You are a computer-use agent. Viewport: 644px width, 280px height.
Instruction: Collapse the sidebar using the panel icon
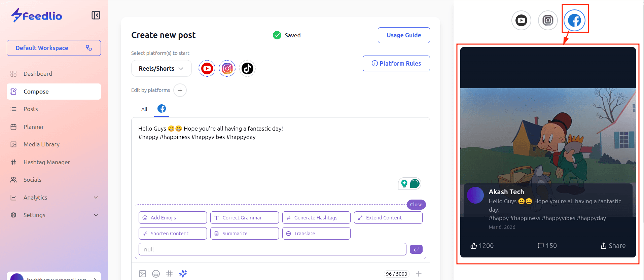click(x=96, y=15)
